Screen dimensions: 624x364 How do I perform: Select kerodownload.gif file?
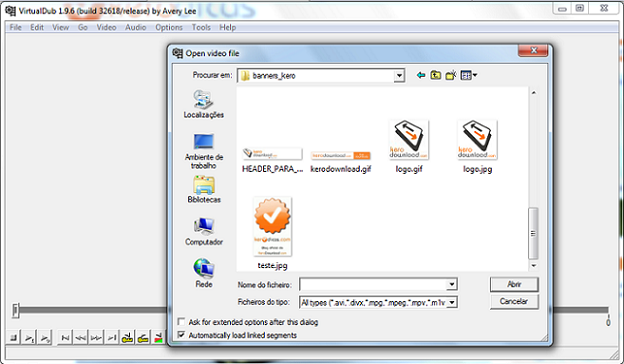(x=341, y=161)
